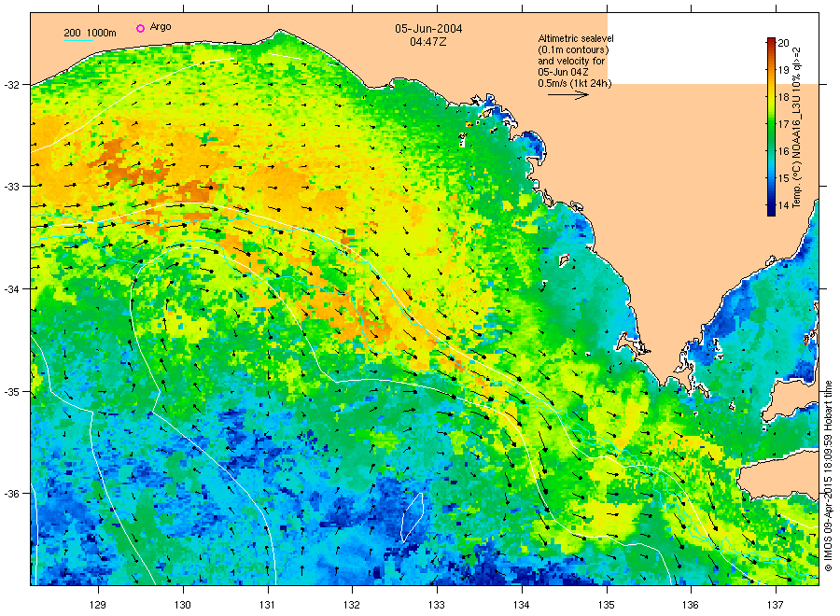The image size is (840, 616).
Task: Click the time label 04:47Z
Action: coord(428,42)
